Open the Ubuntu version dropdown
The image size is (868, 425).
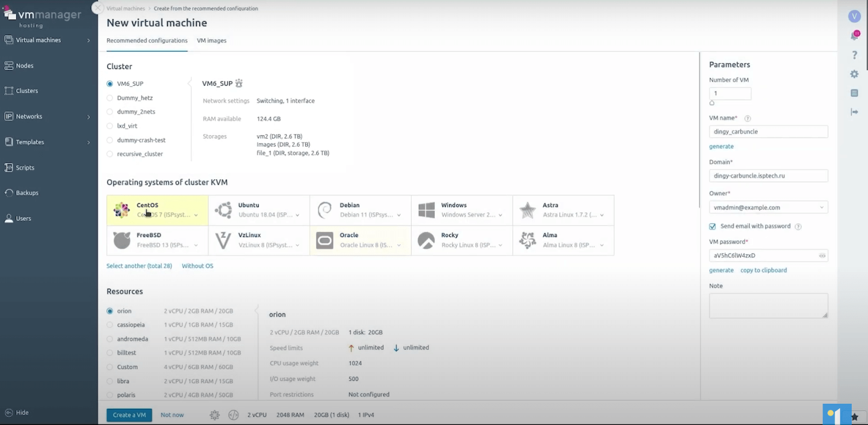297,215
